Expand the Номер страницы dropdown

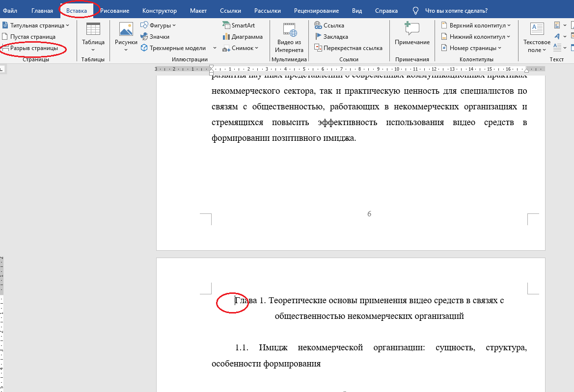[473, 48]
